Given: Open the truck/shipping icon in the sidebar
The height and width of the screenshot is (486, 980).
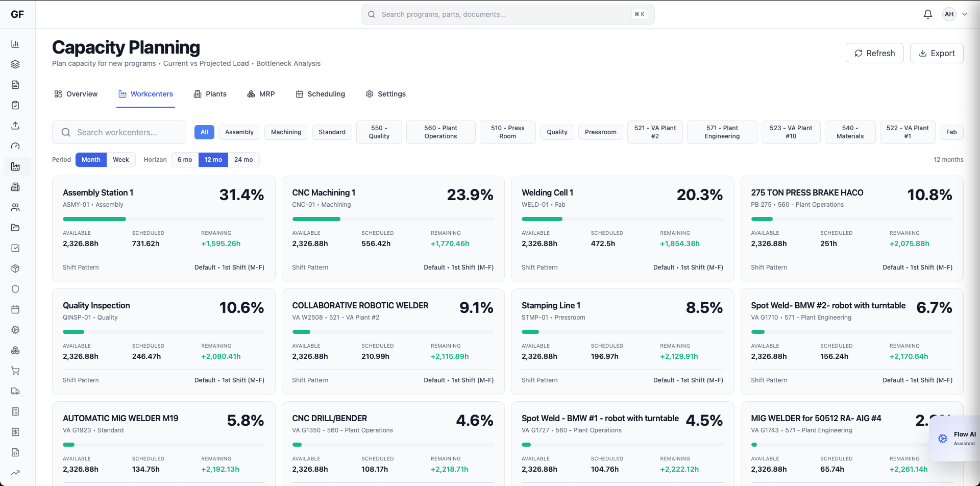Looking at the screenshot, I should 15,391.
